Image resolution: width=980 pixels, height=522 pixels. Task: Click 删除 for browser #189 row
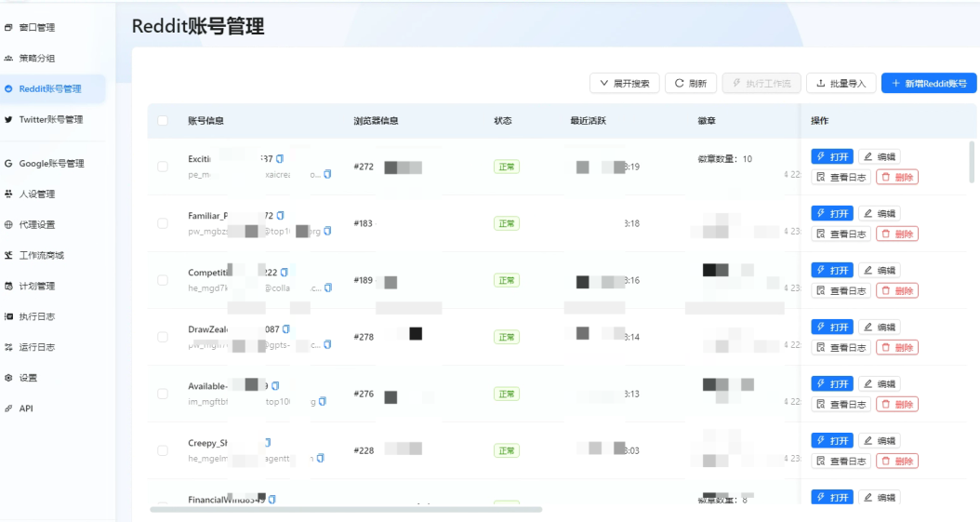897,290
